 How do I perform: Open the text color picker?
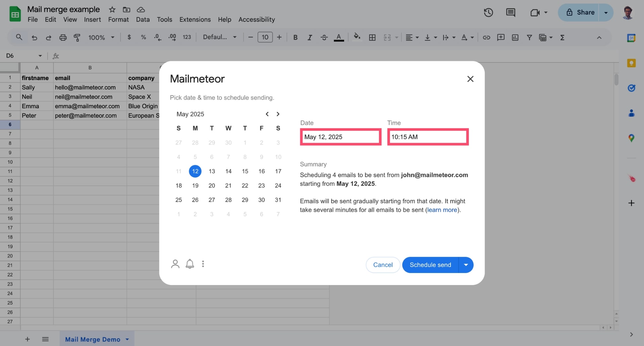[x=338, y=37]
